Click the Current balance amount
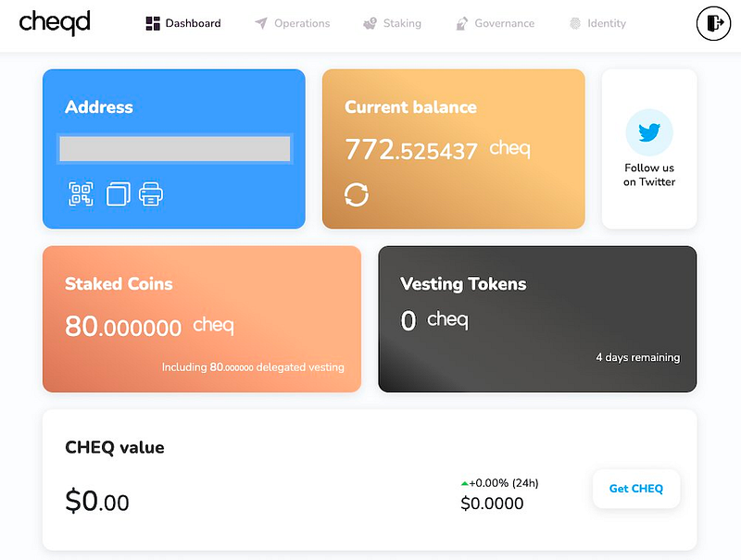Screen dimensions: 741x560 pyautogui.click(x=411, y=150)
